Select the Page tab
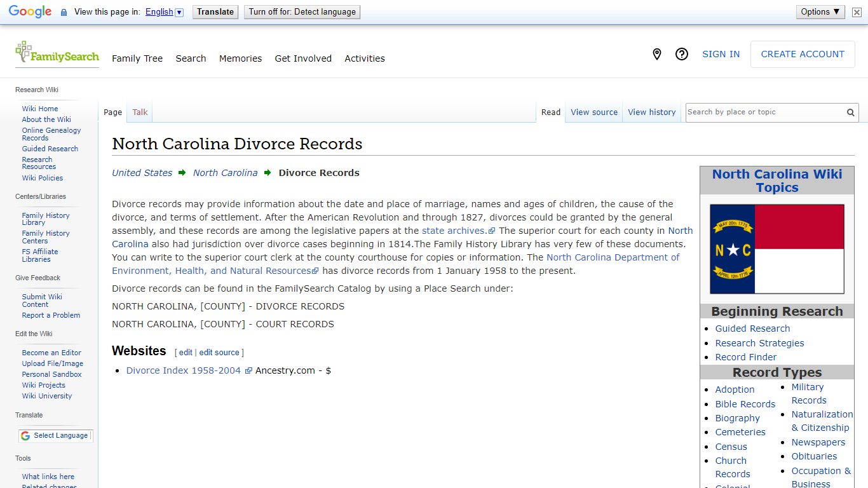 point(112,112)
